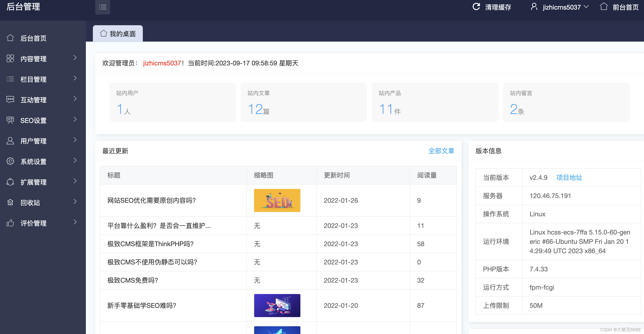Image resolution: width=644 pixels, height=334 pixels.
Task: Select 系统设置 menu label
Action: click(x=34, y=162)
